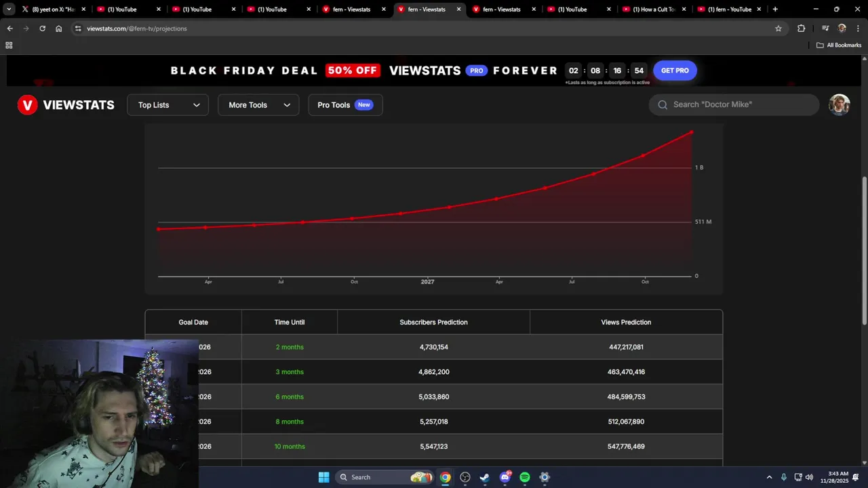The height and width of the screenshot is (488, 868).
Task: Open the media controls icon in Chrome toolbar
Action: (825, 28)
